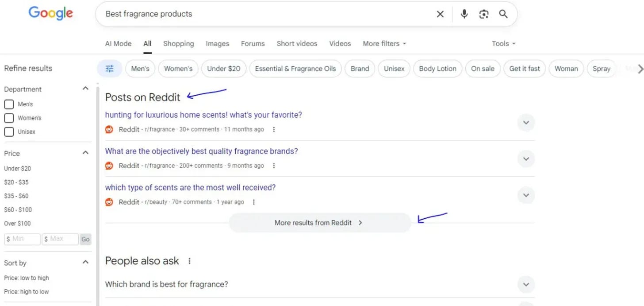Tick the Unisex department checkbox

pyautogui.click(x=9, y=132)
